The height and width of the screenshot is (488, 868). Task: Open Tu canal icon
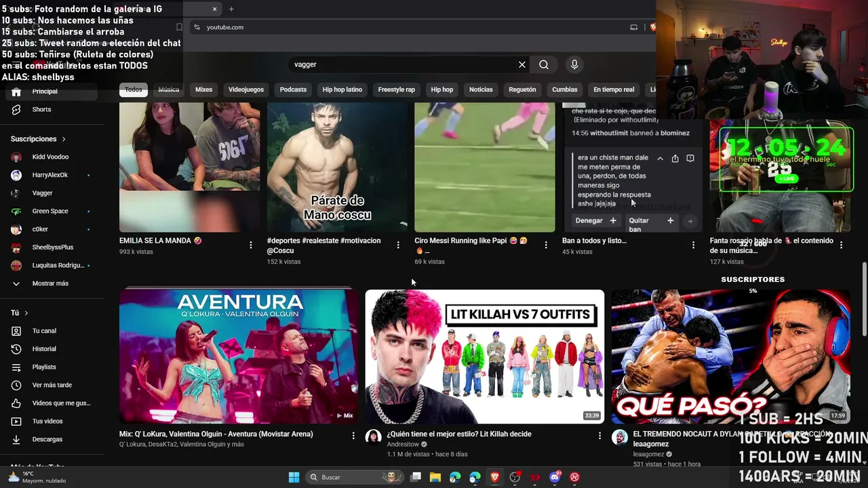(x=16, y=331)
